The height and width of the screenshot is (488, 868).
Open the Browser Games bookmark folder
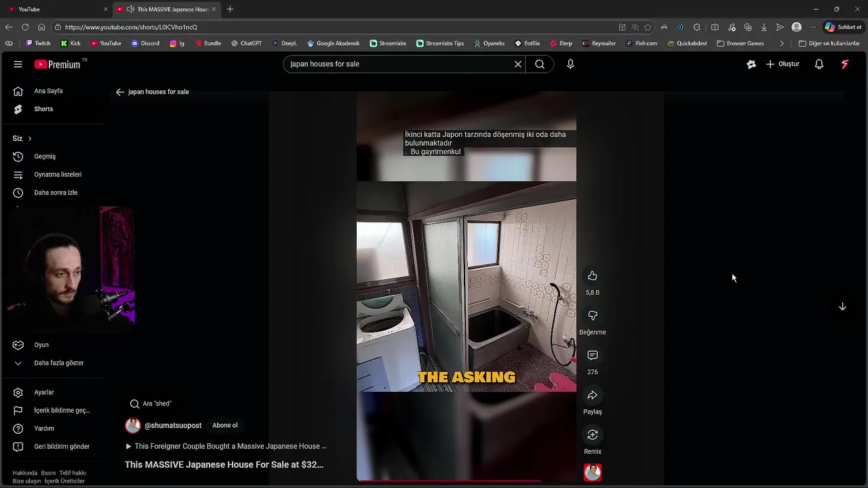click(x=741, y=43)
